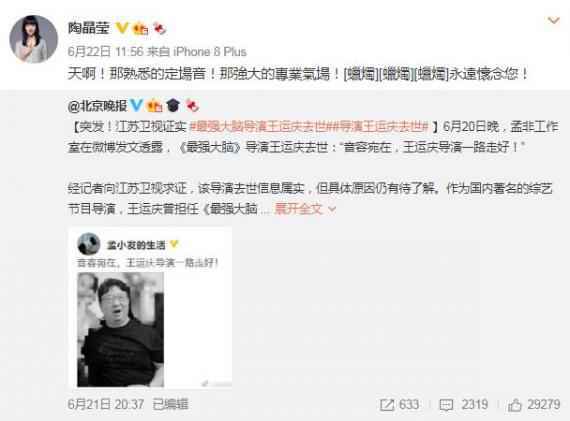Click the red bird badge next to 陶晶莹

pos(160,28)
